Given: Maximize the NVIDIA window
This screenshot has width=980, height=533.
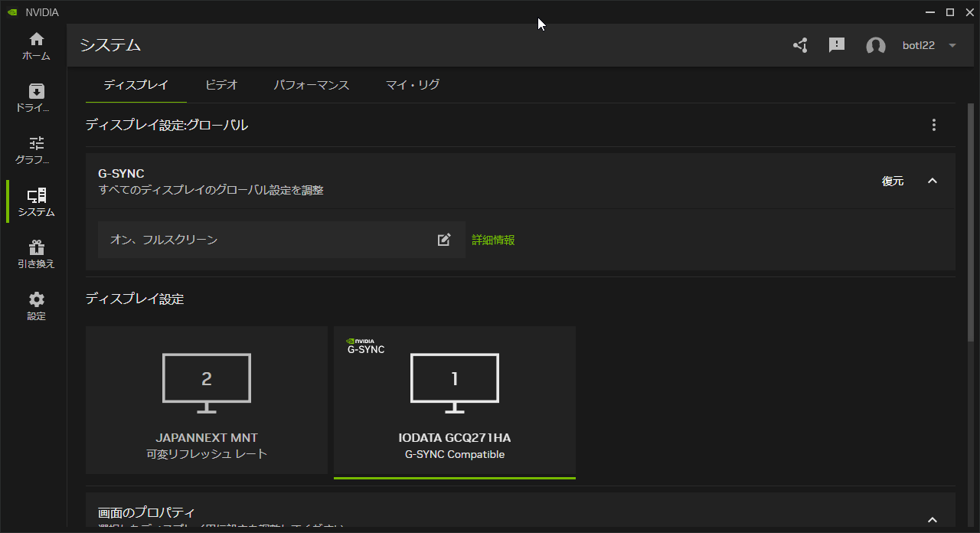Looking at the screenshot, I should pos(950,12).
